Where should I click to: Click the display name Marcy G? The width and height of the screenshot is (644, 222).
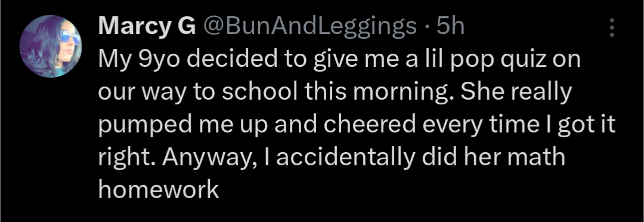tap(147, 27)
